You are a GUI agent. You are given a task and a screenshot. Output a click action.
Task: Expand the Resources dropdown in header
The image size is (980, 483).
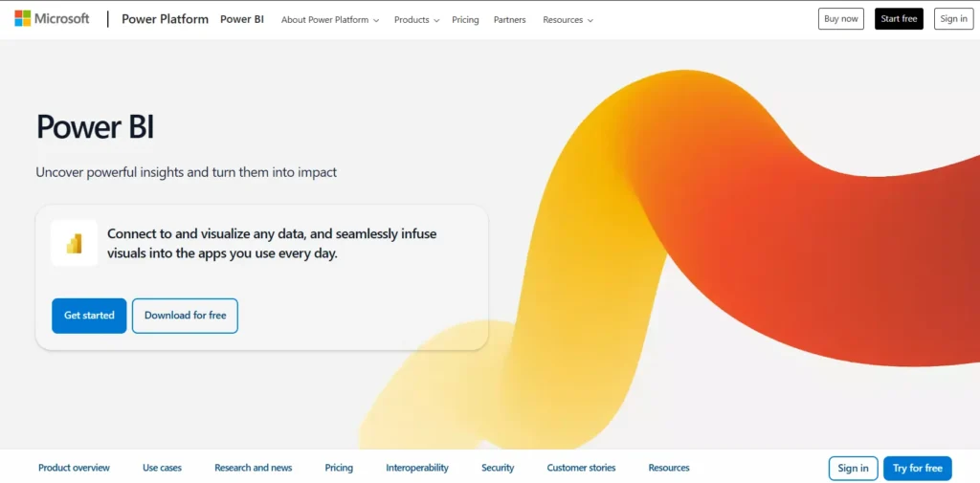(x=568, y=20)
